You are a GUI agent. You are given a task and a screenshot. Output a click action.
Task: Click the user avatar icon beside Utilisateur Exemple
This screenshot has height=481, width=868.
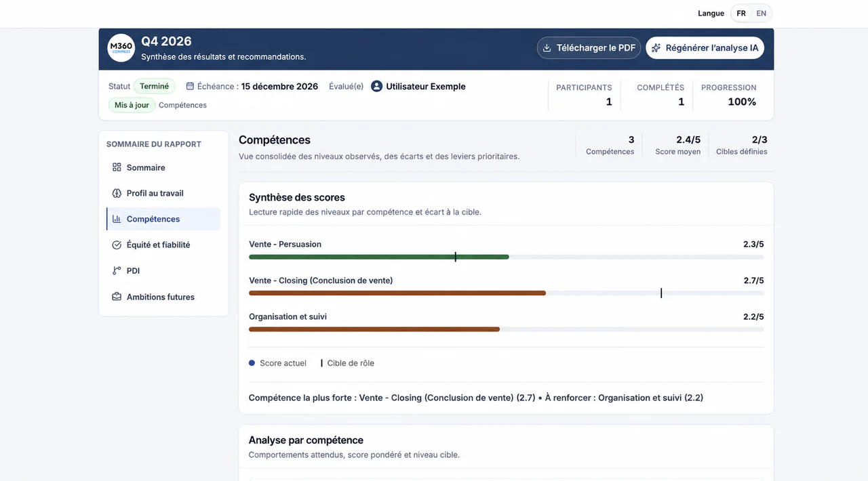377,86
